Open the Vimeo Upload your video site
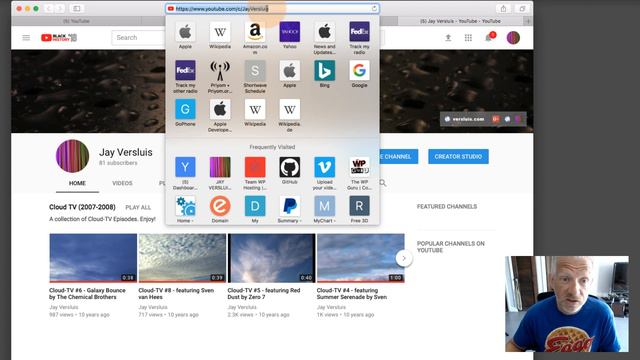 point(324,167)
